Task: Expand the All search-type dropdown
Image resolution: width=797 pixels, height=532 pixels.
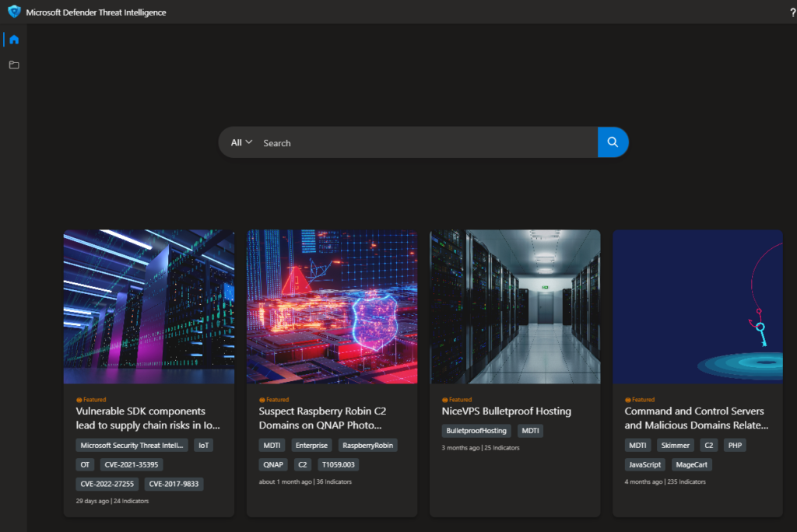Action: 241,143
